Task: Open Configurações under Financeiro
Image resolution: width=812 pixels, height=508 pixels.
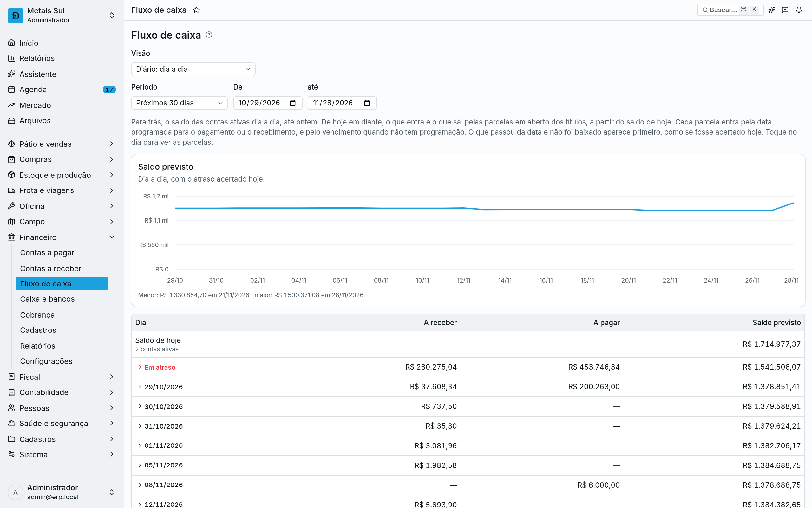Action: click(x=62, y=361)
